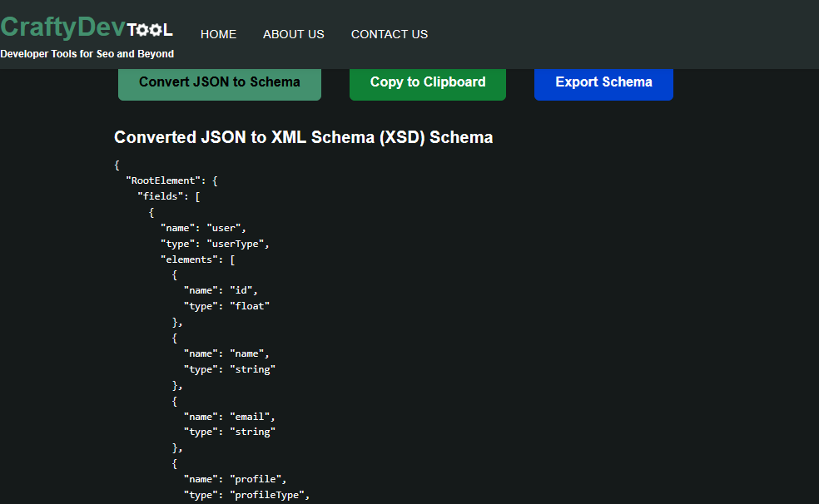Viewport: 819px width, 504px height.
Task: Click the CraftyDev Tool logo
Action: [x=87, y=27]
